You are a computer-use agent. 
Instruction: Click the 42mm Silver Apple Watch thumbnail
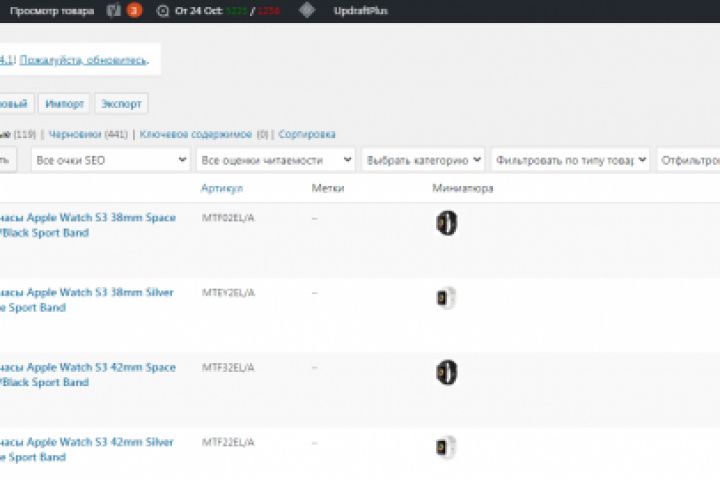446,448
